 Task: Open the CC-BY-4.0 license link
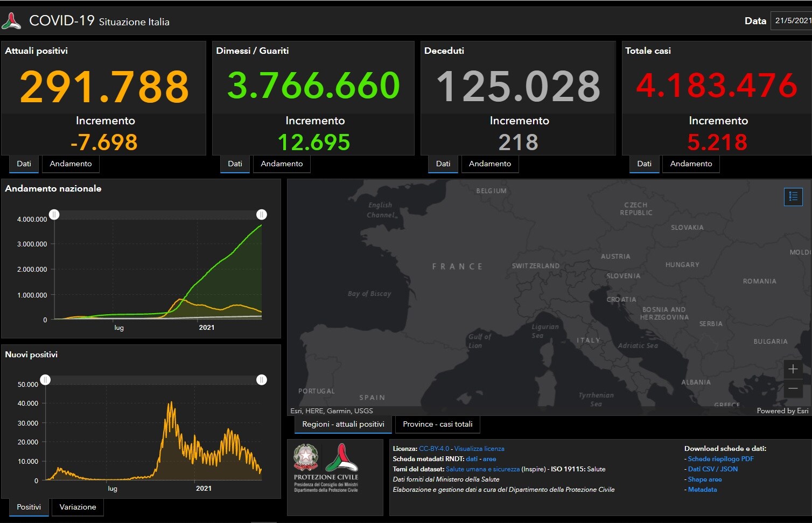(x=433, y=449)
